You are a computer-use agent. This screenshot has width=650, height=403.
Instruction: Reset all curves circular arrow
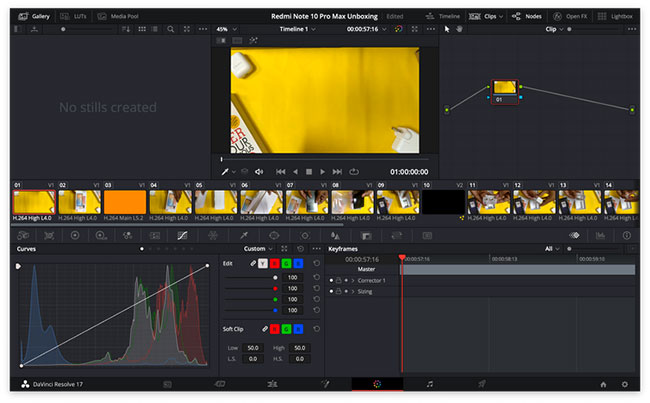tap(301, 249)
